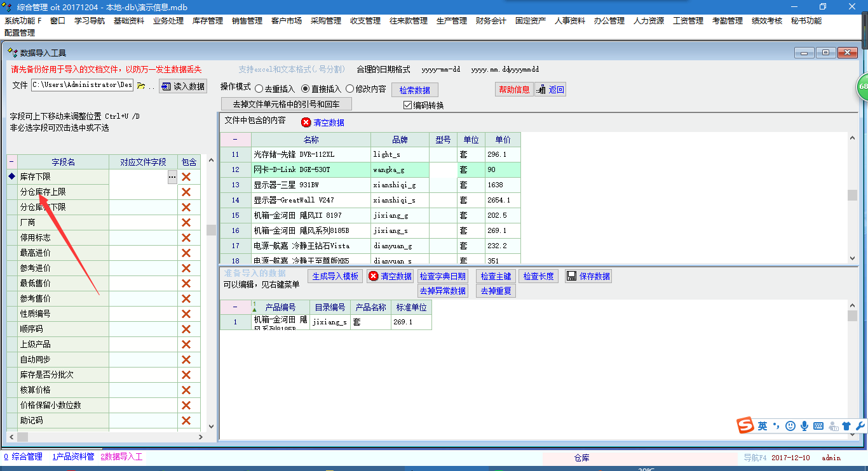Click the file path input field
Screen dimensions: 868x471
coord(81,85)
